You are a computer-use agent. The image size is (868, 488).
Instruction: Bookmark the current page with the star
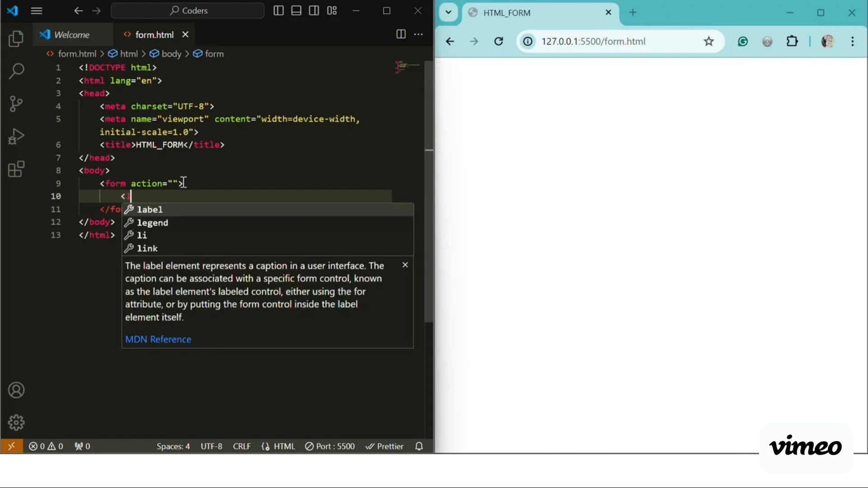click(709, 41)
